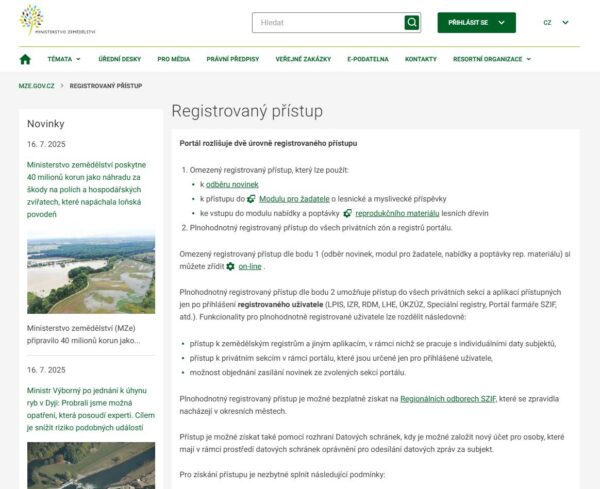Click the MZE.GOV.CZ breadcrumb link
Image resolution: width=600 pixels, height=489 pixels.
36,86
